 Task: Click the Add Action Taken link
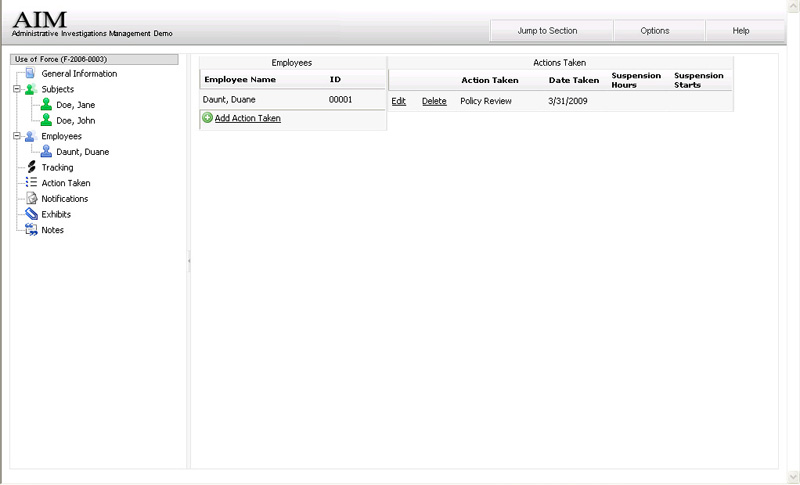(x=247, y=118)
